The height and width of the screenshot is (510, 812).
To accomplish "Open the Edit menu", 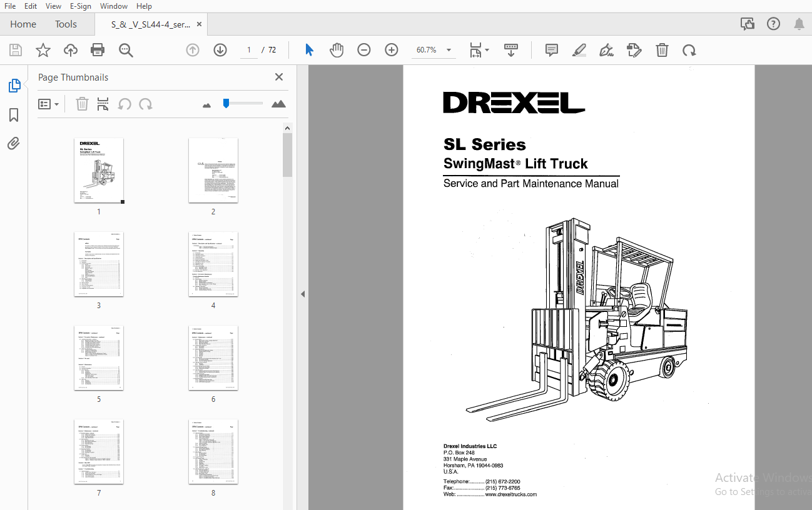I will [x=30, y=6].
